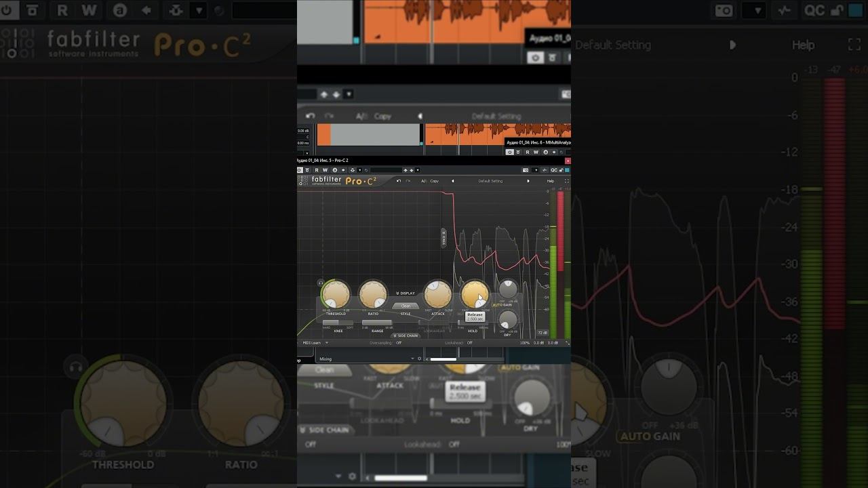The width and height of the screenshot is (868, 488).
Task: Collapse the DISPLAY section button
Action: click(406, 293)
